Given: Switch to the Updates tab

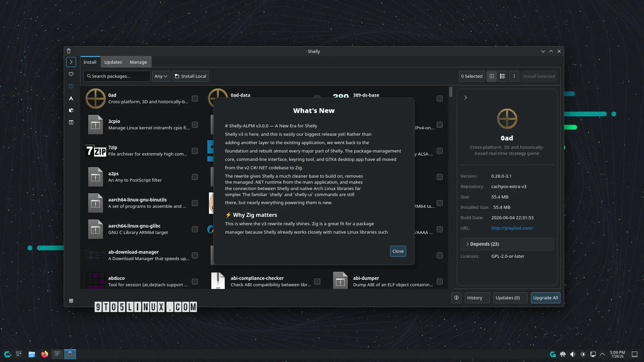Looking at the screenshot, I should (x=113, y=62).
